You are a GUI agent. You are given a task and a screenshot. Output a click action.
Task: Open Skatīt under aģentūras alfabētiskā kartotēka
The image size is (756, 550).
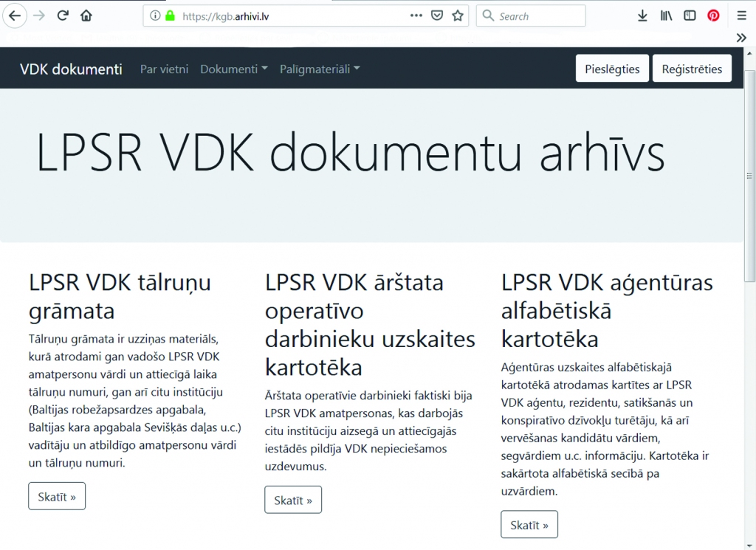[x=529, y=524]
